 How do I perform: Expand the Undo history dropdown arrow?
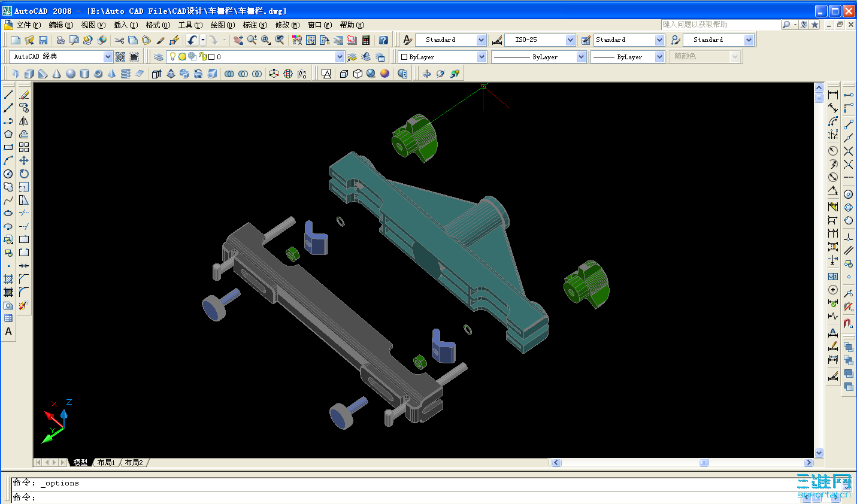point(203,40)
